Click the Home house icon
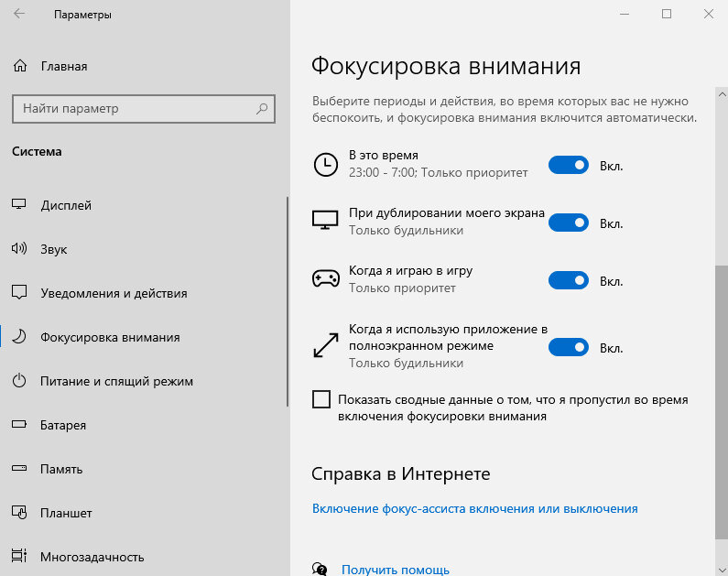The height and width of the screenshot is (576, 728). [x=20, y=66]
